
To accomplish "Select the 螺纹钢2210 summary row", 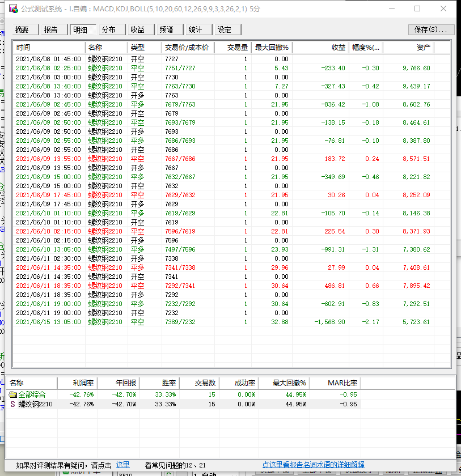I will [x=183, y=404].
